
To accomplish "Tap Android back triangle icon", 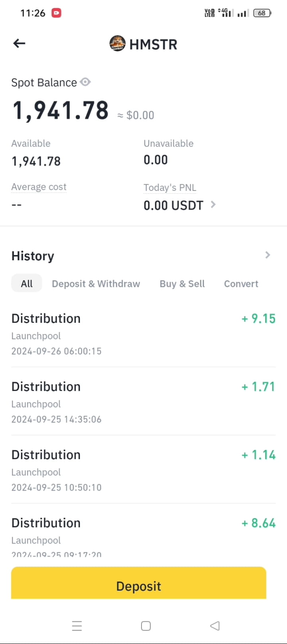I will click(215, 626).
